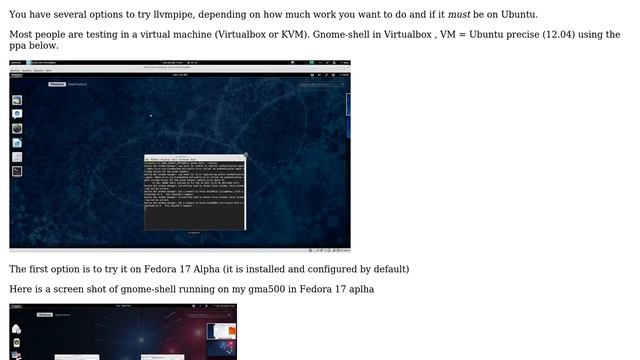Click the topmost photo dash icon in Virtualbox screenshot
The height and width of the screenshot is (360, 640).
pos(17,100)
